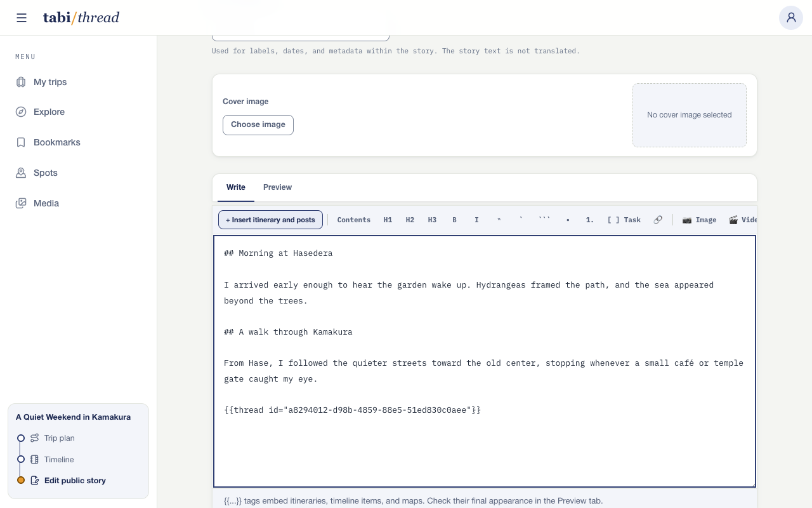The height and width of the screenshot is (508, 812).
Task: Toggle italic formatting (I)
Action: click(x=476, y=220)
